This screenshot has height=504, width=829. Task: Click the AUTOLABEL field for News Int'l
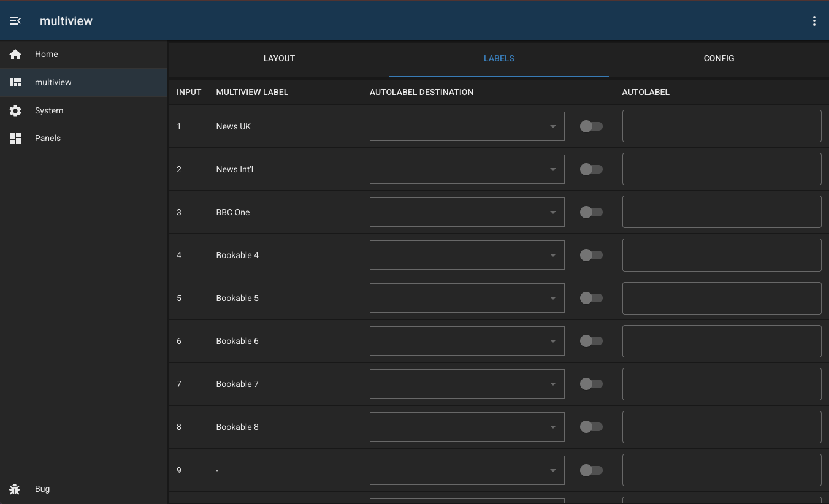(x=721, y=169)
